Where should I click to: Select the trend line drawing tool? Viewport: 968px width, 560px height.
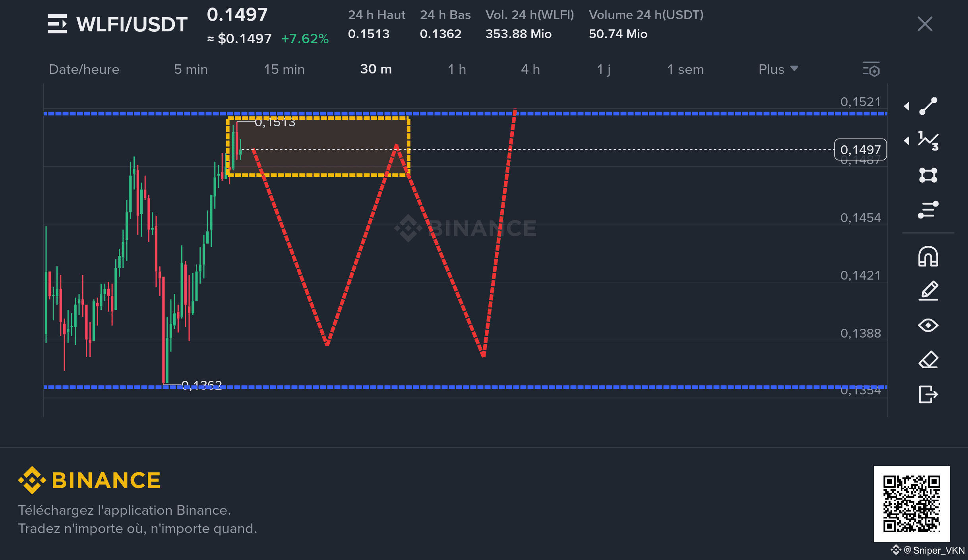928,106
